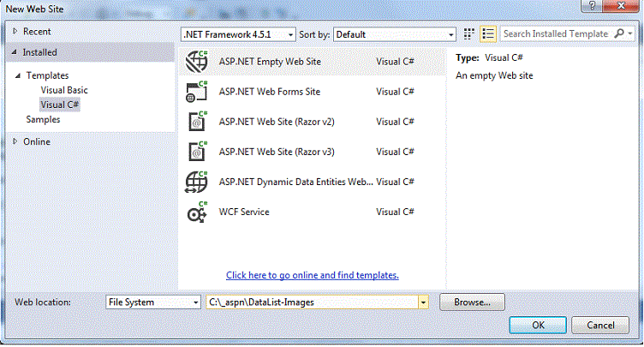The width and height of the screenshot is (644, 347).
Task: Select the WCF Service gear icon
Action: click(x=197, y=212)
